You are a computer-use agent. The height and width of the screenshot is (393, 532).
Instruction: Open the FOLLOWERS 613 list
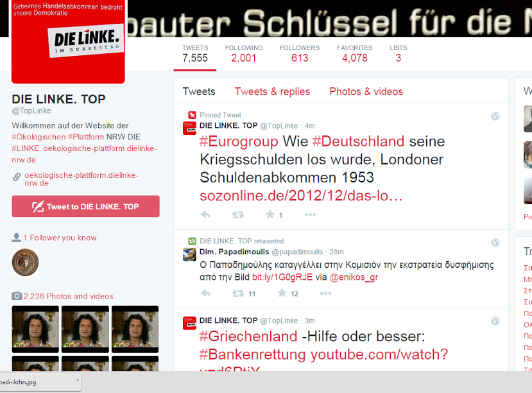point(300,54)
